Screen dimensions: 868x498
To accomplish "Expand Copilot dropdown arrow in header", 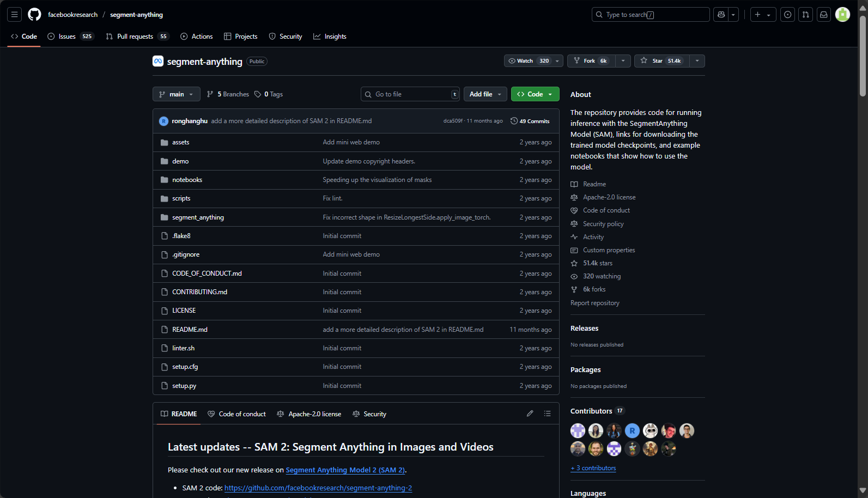I will (x=733, y=15).
